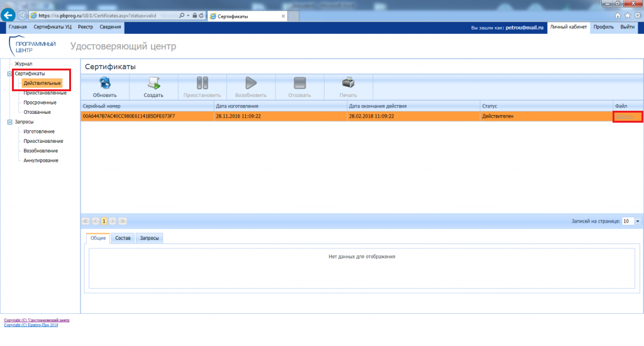Collapse the Запросы tree node
Image resolution: width=644 pixels, height=346 pixels.
pos(9,122)
